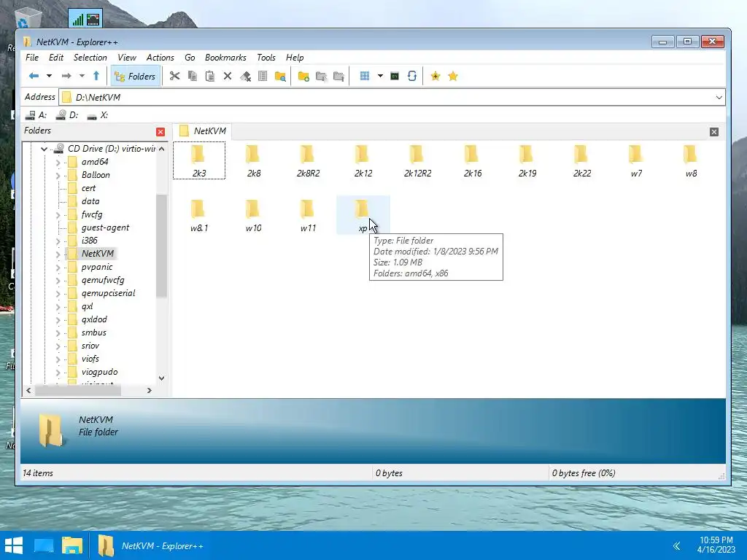Image resolution: width=747 pixels, height=560 pixels.
Task: Open the View menu
Action: [x=127, y=57]
